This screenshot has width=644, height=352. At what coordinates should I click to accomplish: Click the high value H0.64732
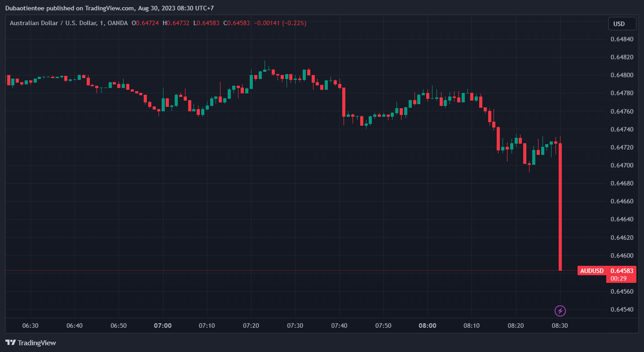click(x=176, y=23)
